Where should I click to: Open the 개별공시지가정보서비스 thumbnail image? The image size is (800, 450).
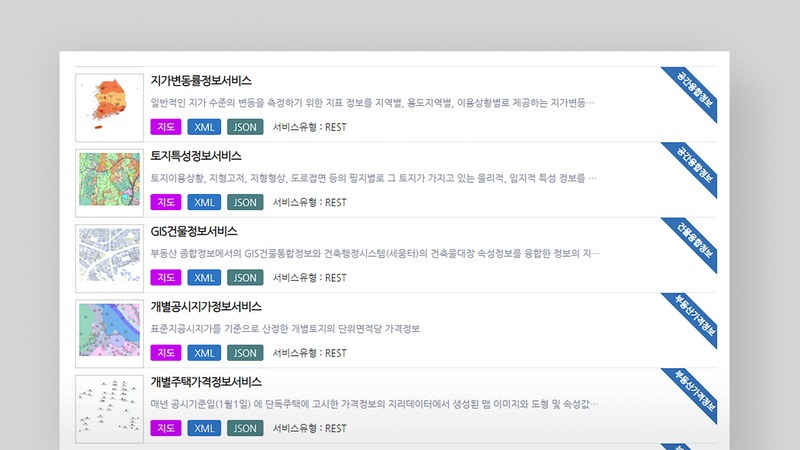109,333
